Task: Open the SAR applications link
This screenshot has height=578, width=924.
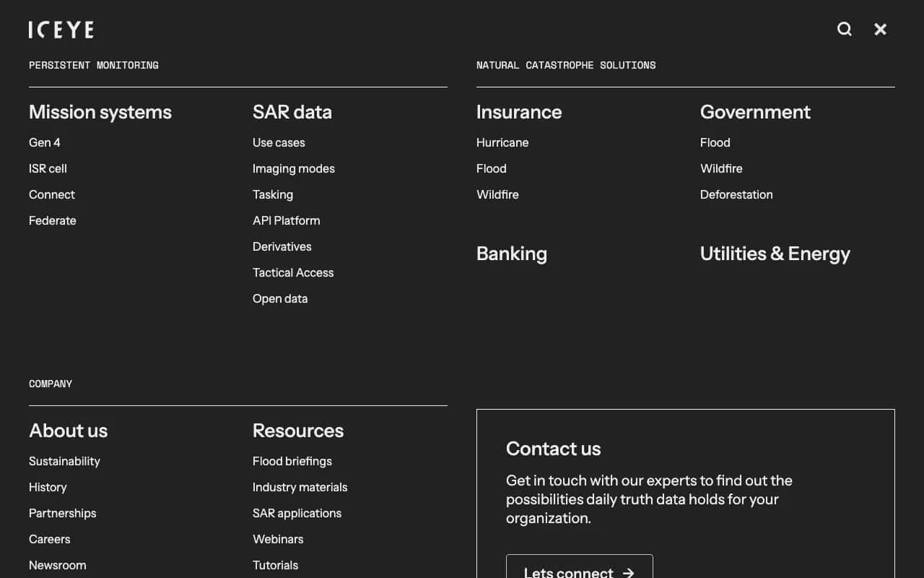Action: tap(297, 513)
